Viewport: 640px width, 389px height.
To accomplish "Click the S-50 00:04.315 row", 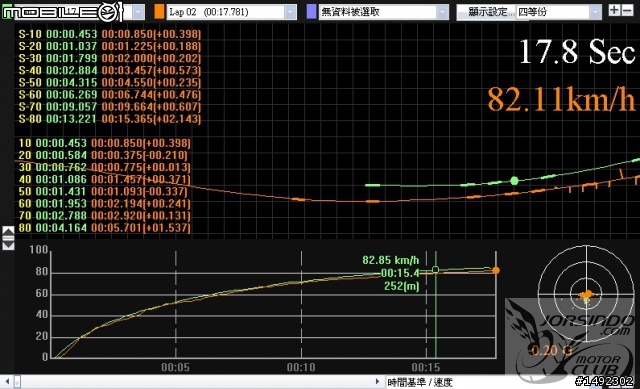I will 110,82.
